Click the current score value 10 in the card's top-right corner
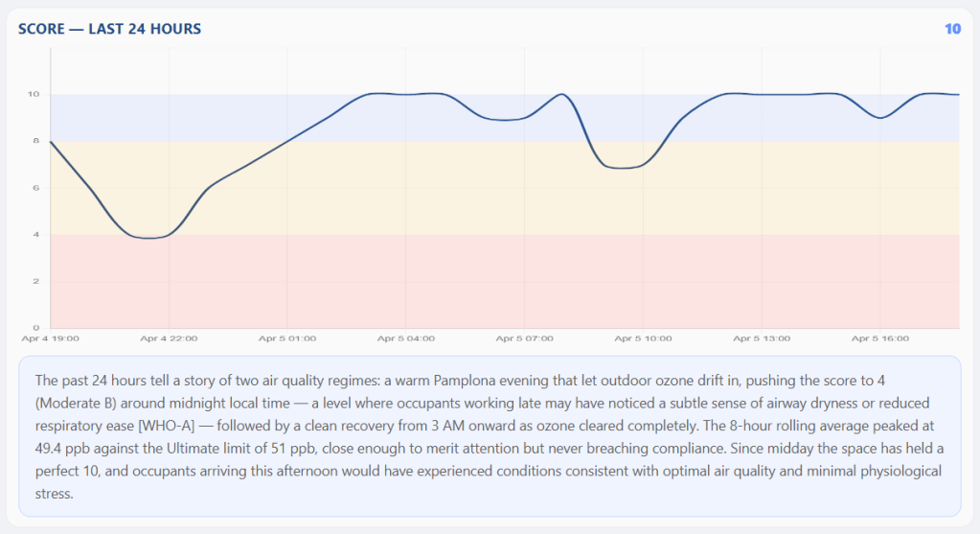Viewport: 980px width, 534px height. (x=952, y=29)
